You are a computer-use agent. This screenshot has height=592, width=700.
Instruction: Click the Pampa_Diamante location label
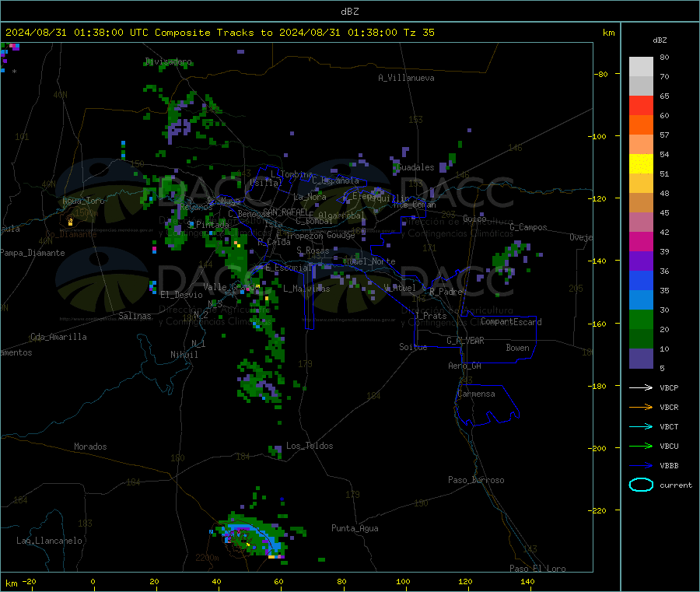tap(33, 253)
